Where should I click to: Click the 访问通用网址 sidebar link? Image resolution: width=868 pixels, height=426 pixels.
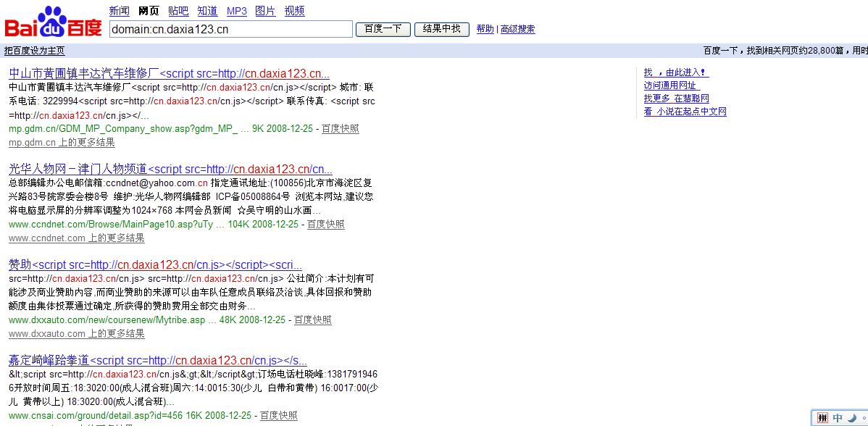tap(672, 85)
